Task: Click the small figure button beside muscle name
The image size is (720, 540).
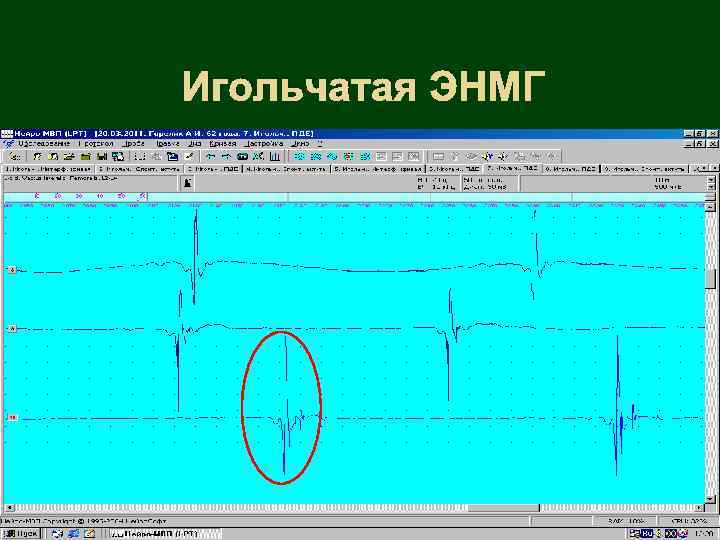Action: (187, 183)
